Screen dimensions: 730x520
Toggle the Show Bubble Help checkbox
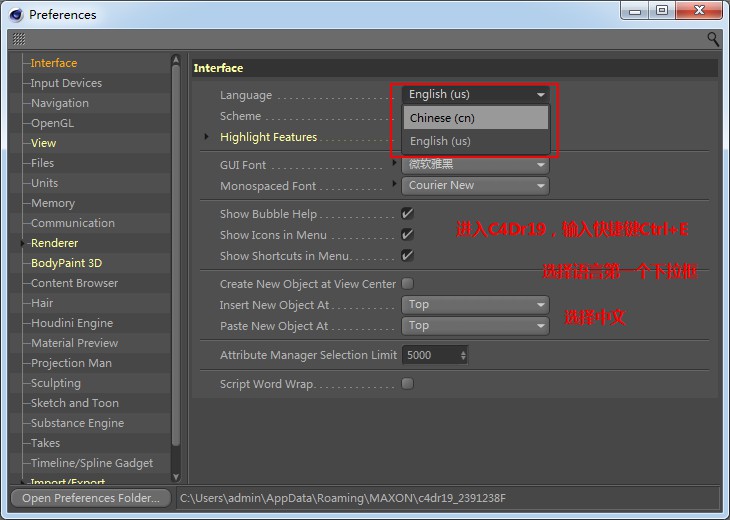[407, 214]
